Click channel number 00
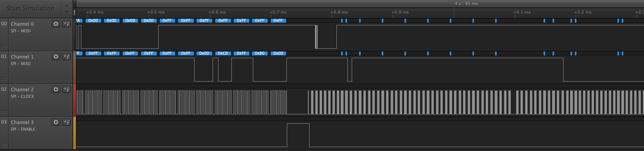This screenshot has width=644, height=151. click(4, 24)
